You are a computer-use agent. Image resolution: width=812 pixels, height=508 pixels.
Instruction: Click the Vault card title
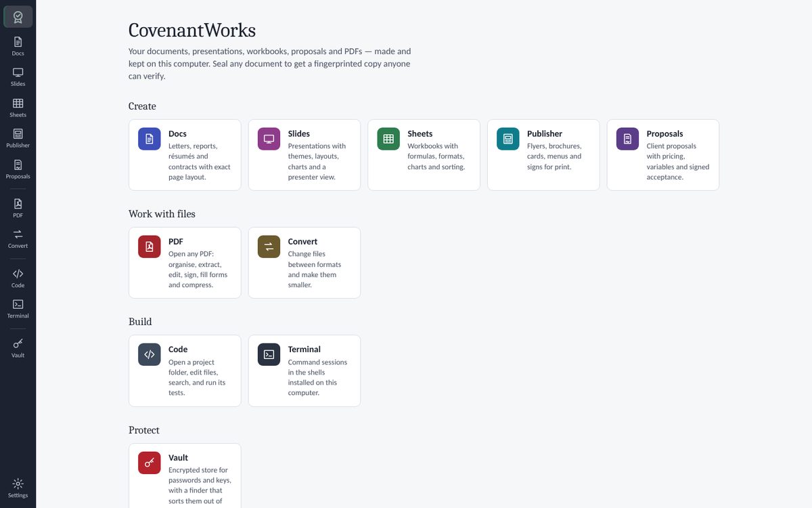click(x=178, y=457)
